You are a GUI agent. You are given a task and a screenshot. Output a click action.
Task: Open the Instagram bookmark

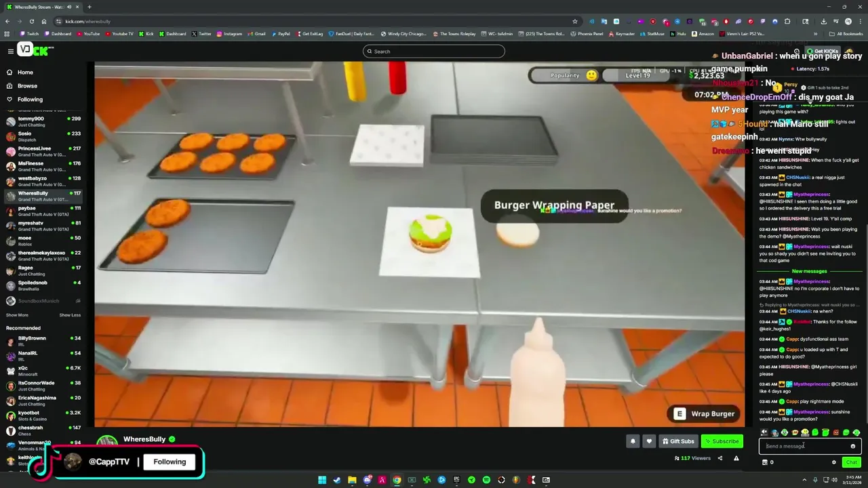(229, 34)
